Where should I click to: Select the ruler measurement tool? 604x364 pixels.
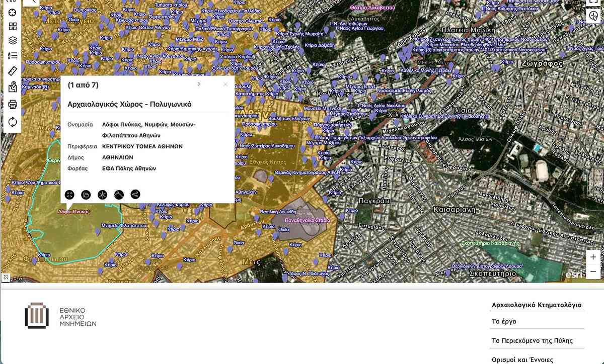13,71
